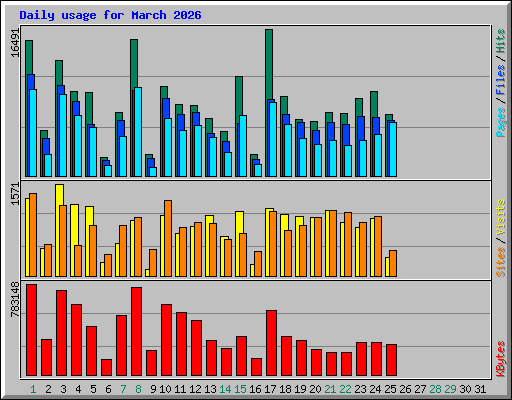512x400 pixels.
Task: Select day label 17 on the x-axis
Action: tap(270, 389)
